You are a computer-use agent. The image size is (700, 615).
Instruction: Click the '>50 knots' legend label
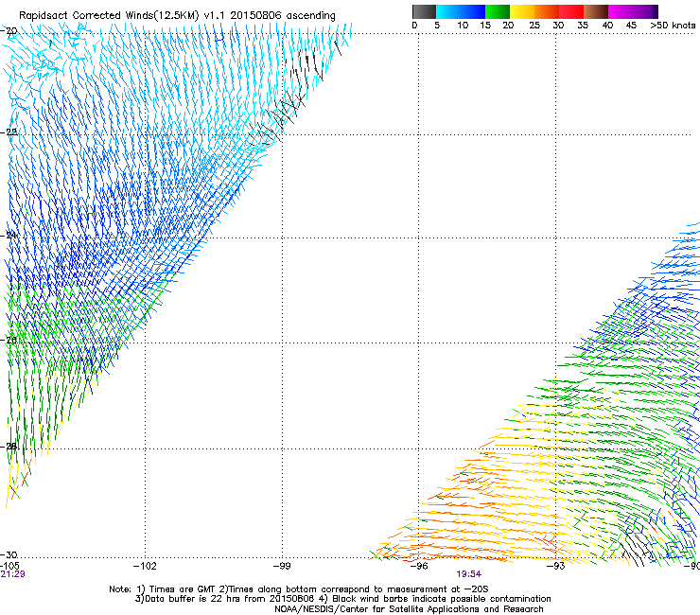673,26
